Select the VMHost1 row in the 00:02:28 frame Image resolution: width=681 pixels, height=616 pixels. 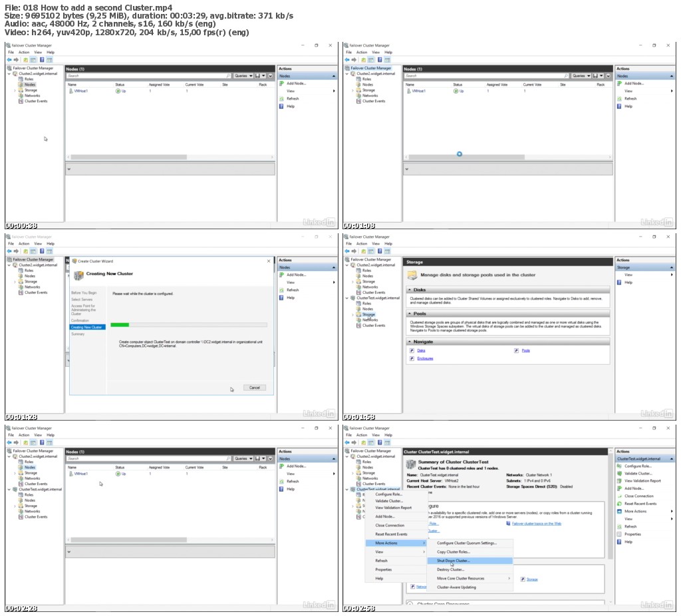(80, 474)
